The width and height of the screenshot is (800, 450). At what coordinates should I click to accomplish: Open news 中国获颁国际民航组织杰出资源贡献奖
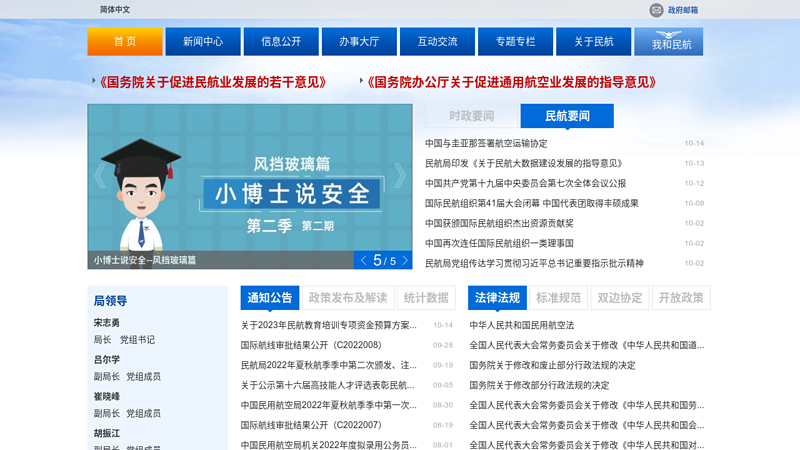499,223
